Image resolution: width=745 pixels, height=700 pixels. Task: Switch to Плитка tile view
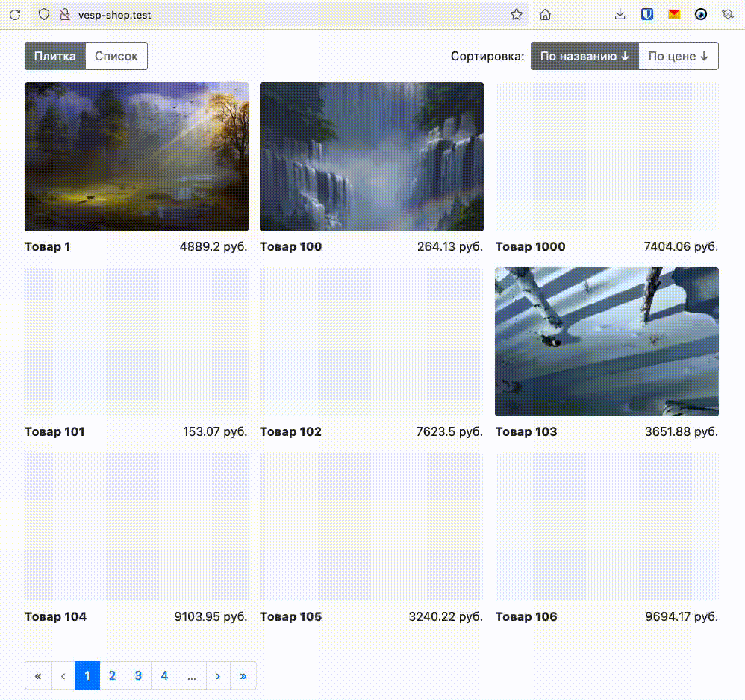[55, 56]
